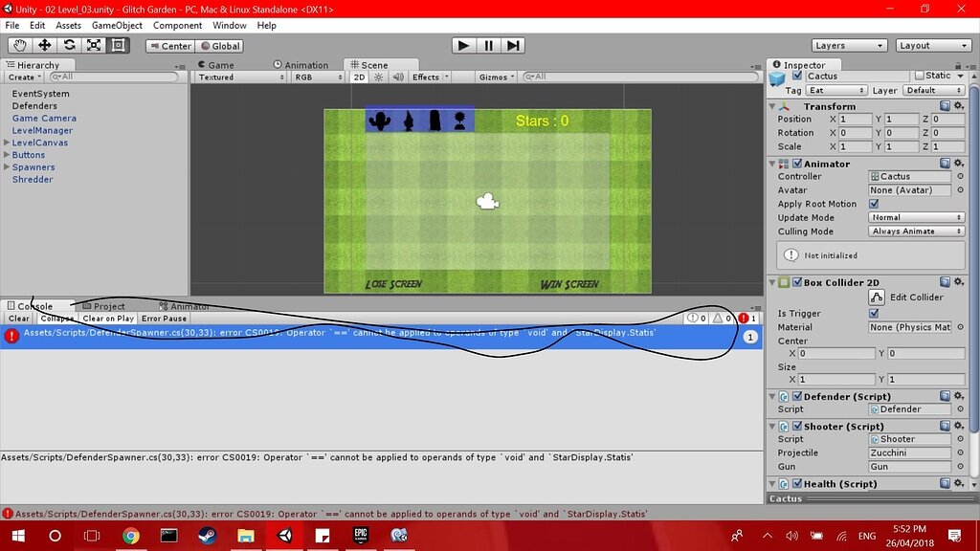Pick Projectile object selector circle
Viewport: 980px width, 551px height.
click(961, 452)
